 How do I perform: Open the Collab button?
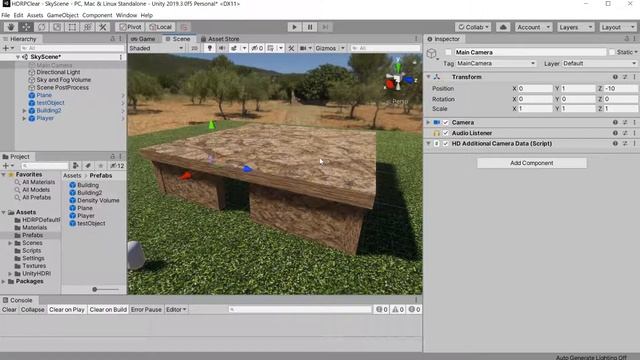click(x=473, y=27)
